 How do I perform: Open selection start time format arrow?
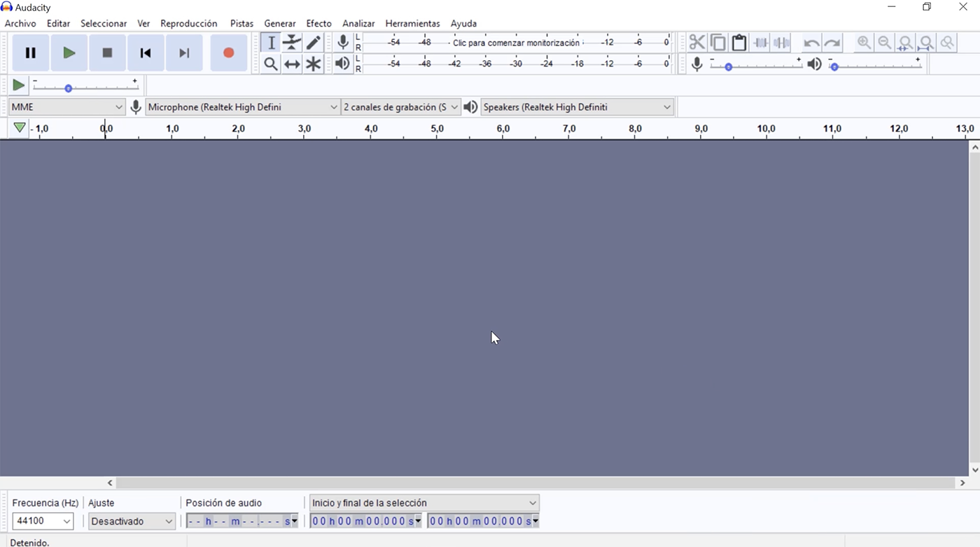pyautogui.click(x=418, y=521)
